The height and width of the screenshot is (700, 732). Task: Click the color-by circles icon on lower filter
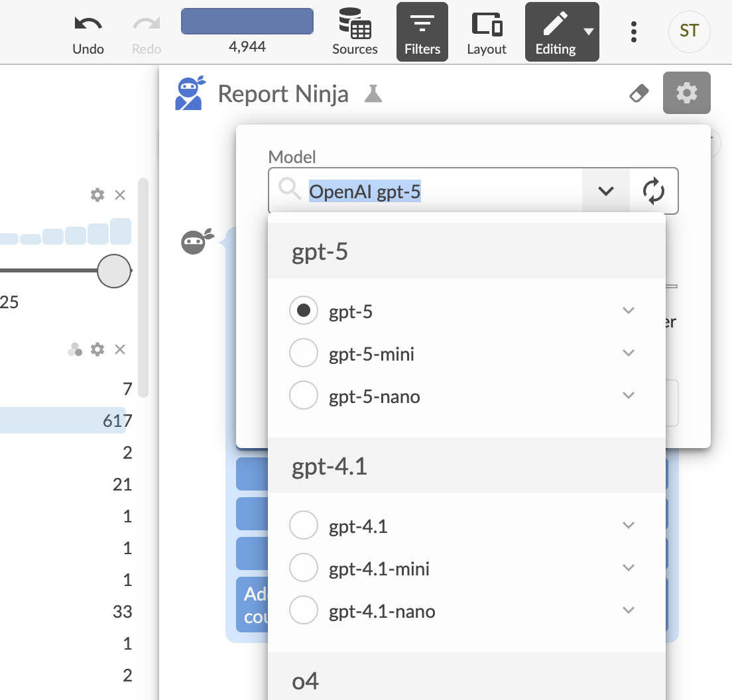coord(75,349)
